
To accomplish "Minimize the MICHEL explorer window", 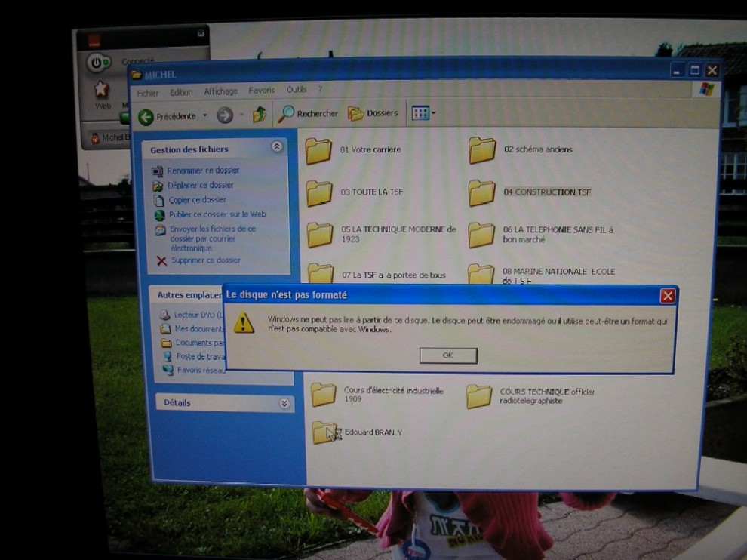I will click(677, 72).
